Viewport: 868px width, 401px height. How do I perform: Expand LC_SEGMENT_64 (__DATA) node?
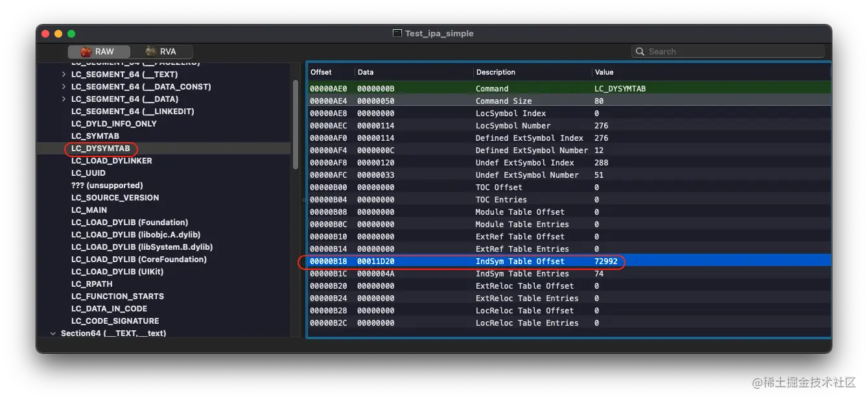point(64,99)
